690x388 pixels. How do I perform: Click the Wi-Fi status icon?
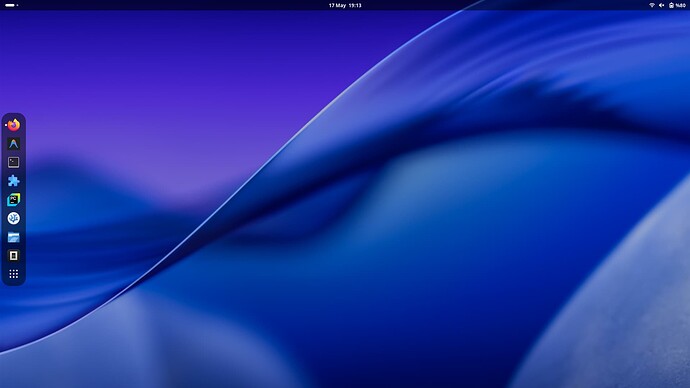[652, 5]
